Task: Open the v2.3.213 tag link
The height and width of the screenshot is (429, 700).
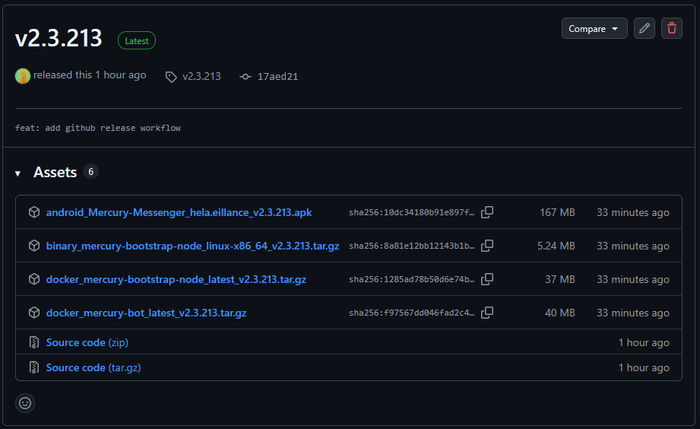Action: pos(201,76)
